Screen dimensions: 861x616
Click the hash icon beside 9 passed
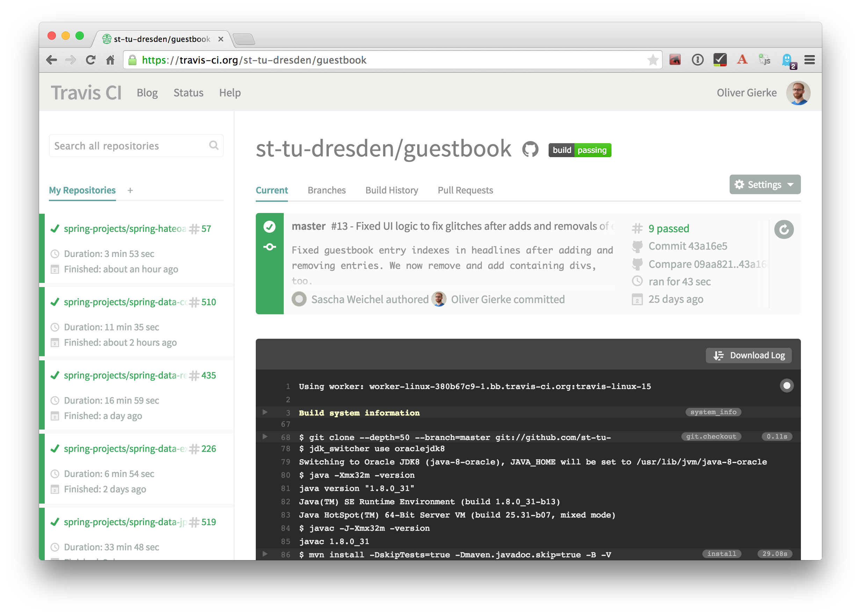coord(637,228)
